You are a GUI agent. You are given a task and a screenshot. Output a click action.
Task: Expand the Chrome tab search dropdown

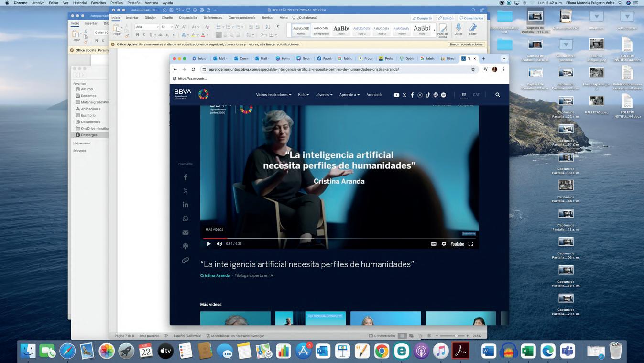[x=504, y=59]
